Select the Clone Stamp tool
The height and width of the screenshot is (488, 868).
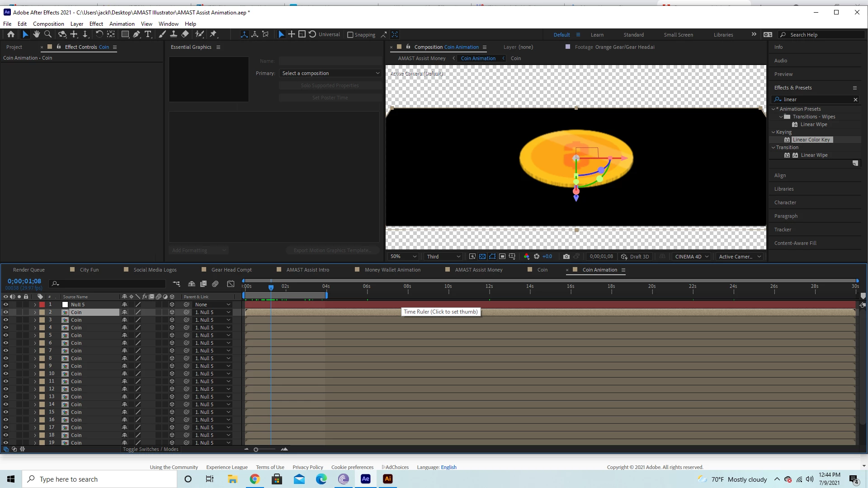pos(174,34)
